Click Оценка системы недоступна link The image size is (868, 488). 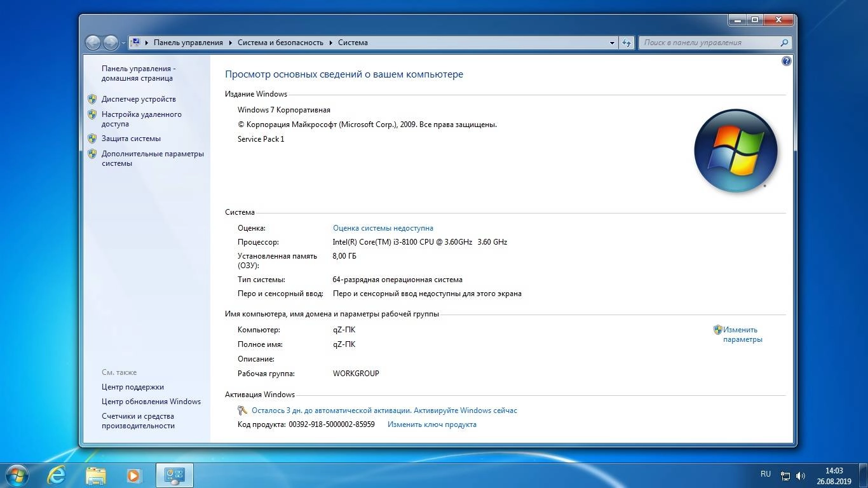pos(383,228)
